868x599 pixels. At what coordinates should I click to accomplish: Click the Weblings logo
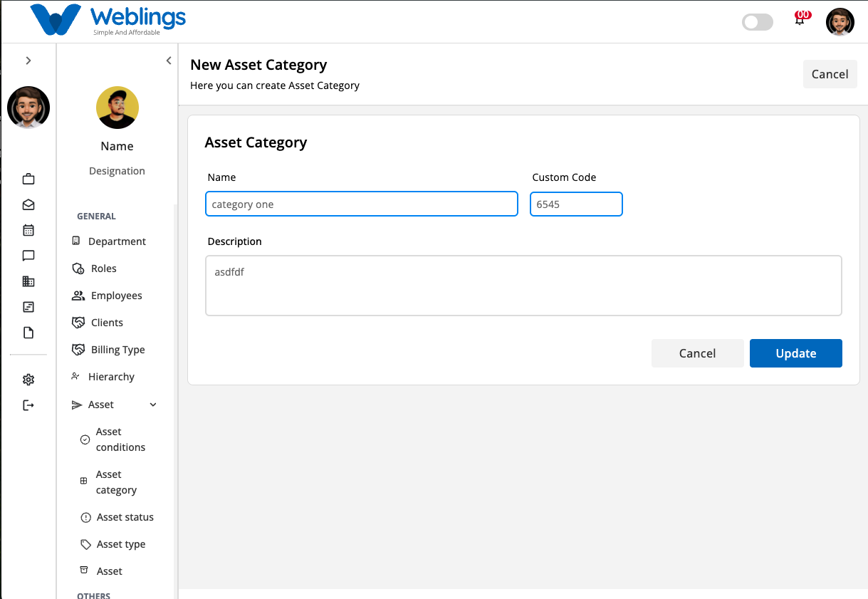click(108, 20)
